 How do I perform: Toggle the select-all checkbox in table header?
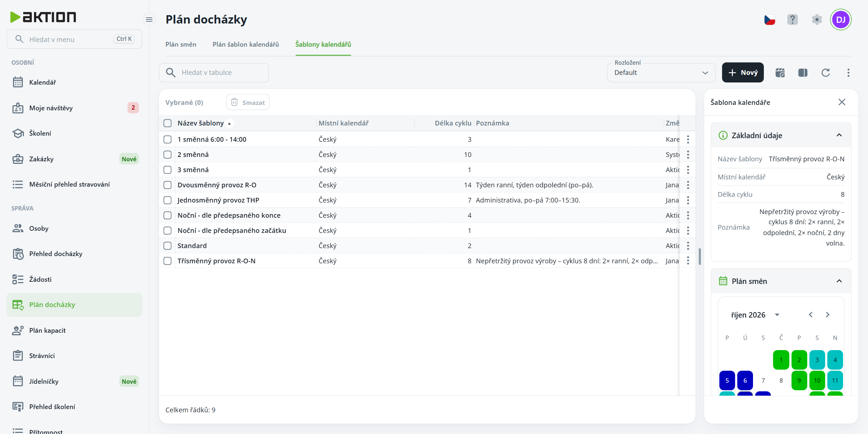[x=167, y=123]
